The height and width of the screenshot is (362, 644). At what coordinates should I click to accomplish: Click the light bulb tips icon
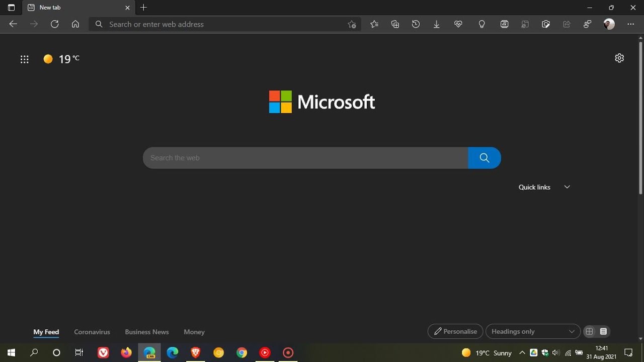[x=482, y=24]
